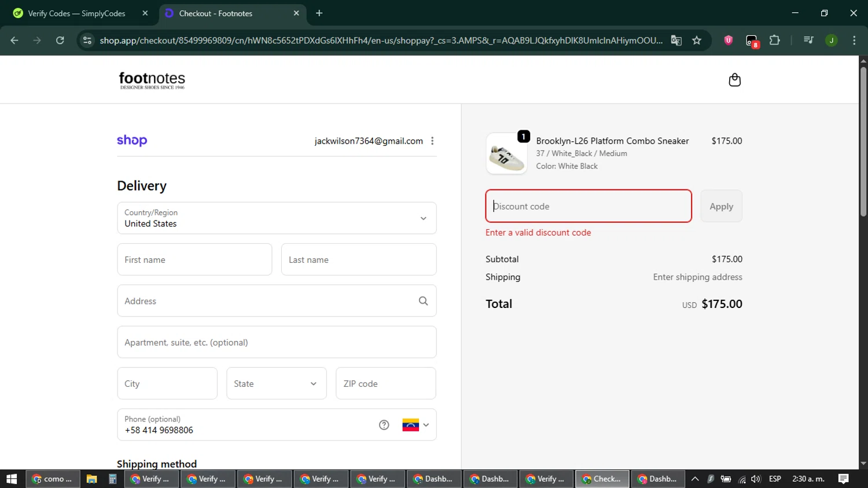Image resolution: width=868 pixels, height=488 pixels.
Task: Click the Footnotes store logo
Action: click(x=152, y=80)
